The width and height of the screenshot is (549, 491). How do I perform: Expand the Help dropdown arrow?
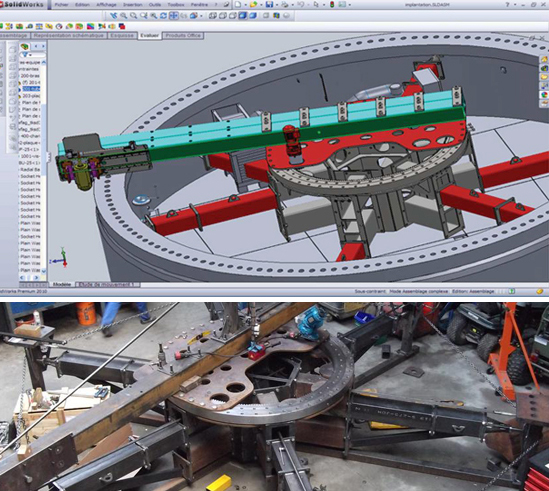coord(515,5)
